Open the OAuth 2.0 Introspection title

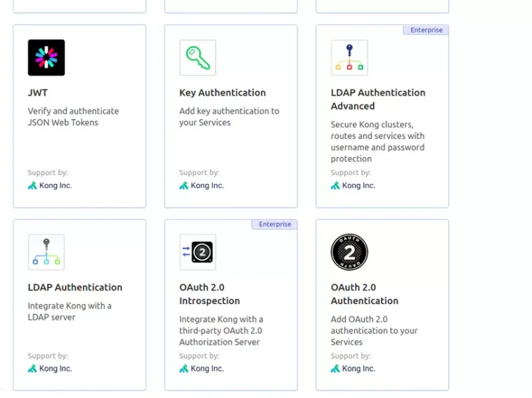tap(209, 294)
